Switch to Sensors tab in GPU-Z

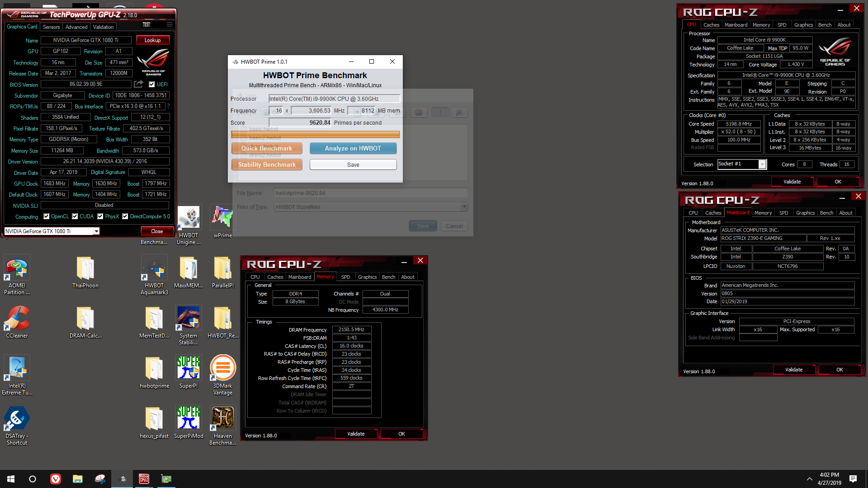[52, 27]
